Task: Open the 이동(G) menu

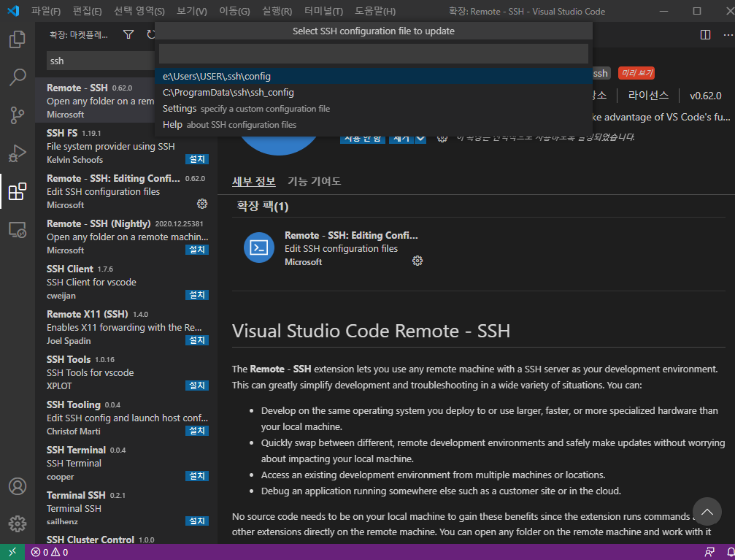Action: (x=234, y=11)
